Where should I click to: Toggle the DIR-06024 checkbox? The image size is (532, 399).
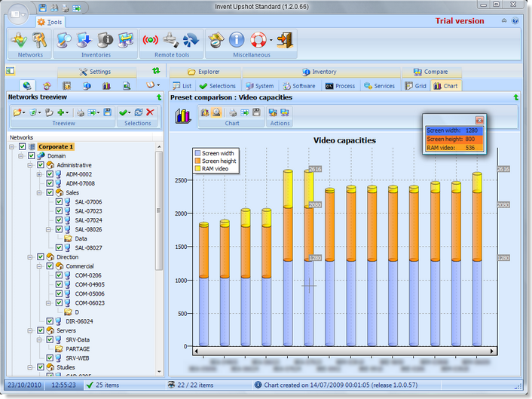pyautogui.click(x=50, y=321)
